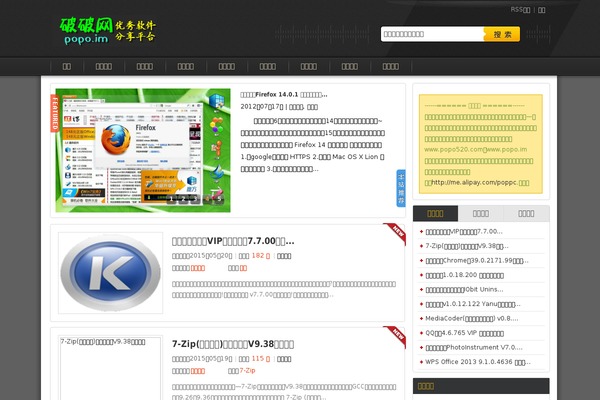Open the 7-Zip V9.38 article heading
The width and height of the screenshot is (600, 400).
pos(233,344)
